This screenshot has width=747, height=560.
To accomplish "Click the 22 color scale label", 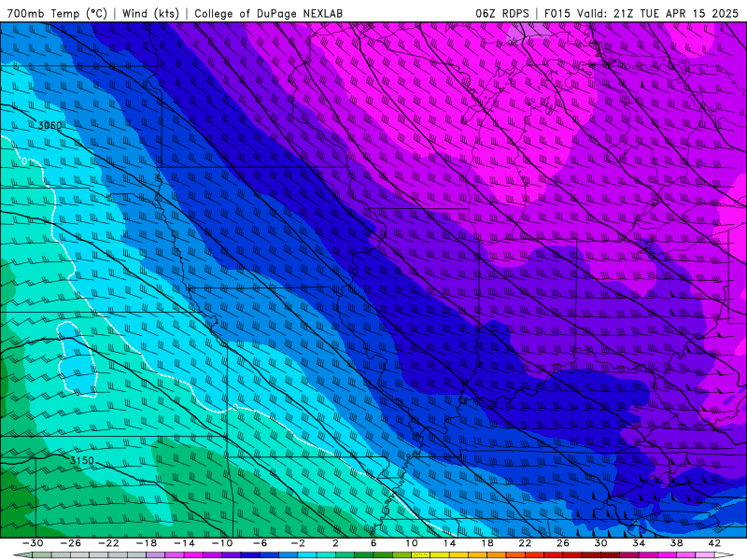I will (525, 543).
